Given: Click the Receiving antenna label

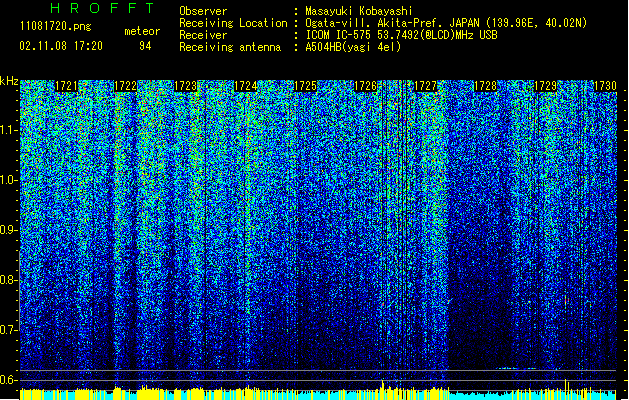Looking at the screenshot, I should pyautogui.click(x=230, y=47).
